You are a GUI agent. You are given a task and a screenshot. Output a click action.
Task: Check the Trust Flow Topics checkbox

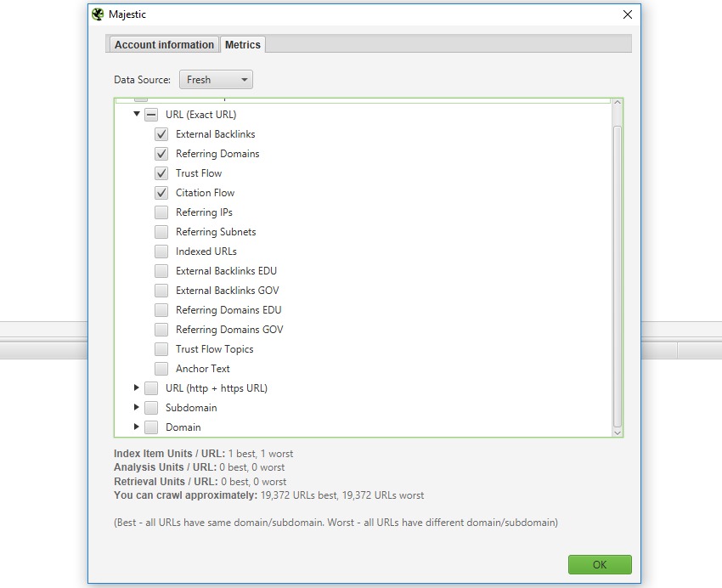[x=161, y=349]
